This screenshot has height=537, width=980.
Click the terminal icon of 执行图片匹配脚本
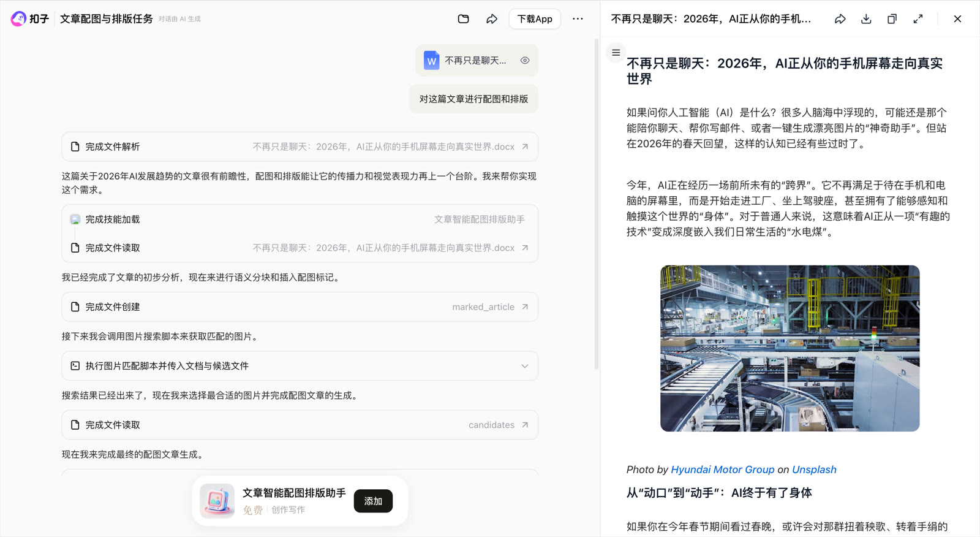point(75,366)
